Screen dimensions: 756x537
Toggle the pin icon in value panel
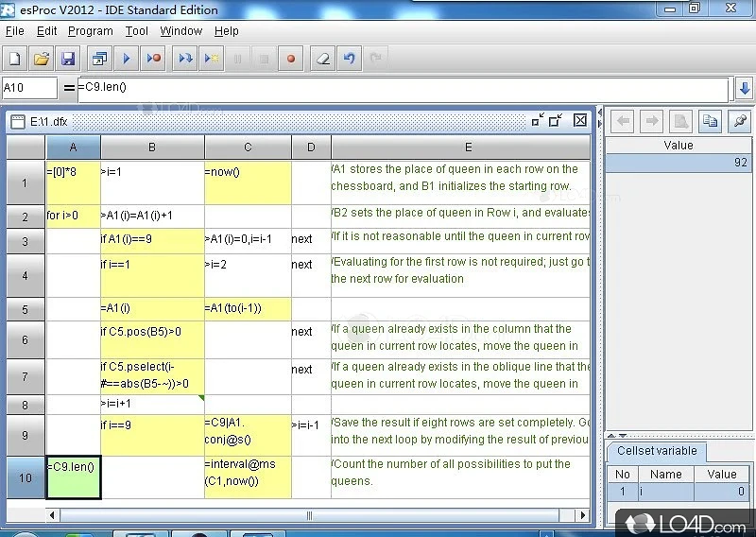pos(738,121)
